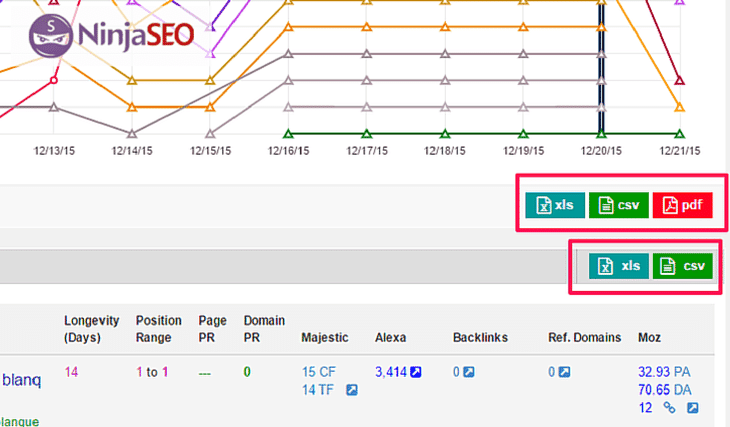Open external link icon in Backlinks cell
The image size is (730, 427).
coord(469,372)
